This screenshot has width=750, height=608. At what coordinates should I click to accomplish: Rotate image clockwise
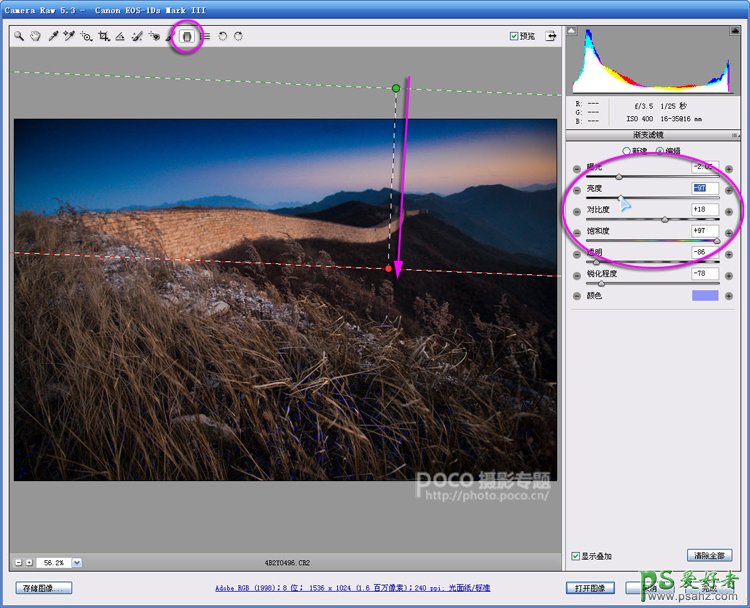point(238,36)
